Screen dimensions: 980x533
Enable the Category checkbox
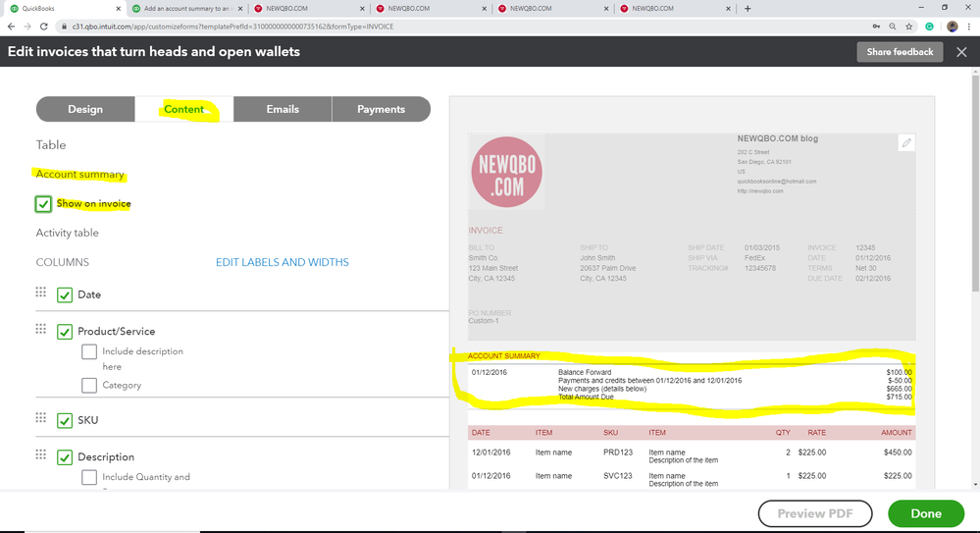[x=89, y=386]
